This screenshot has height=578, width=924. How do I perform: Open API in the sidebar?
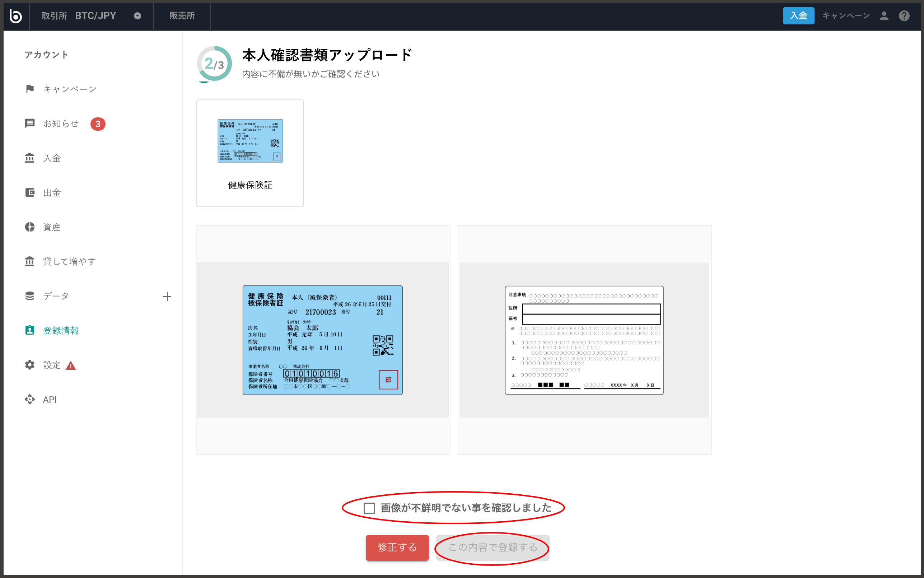pyautogui.click(x=50, y=400)
